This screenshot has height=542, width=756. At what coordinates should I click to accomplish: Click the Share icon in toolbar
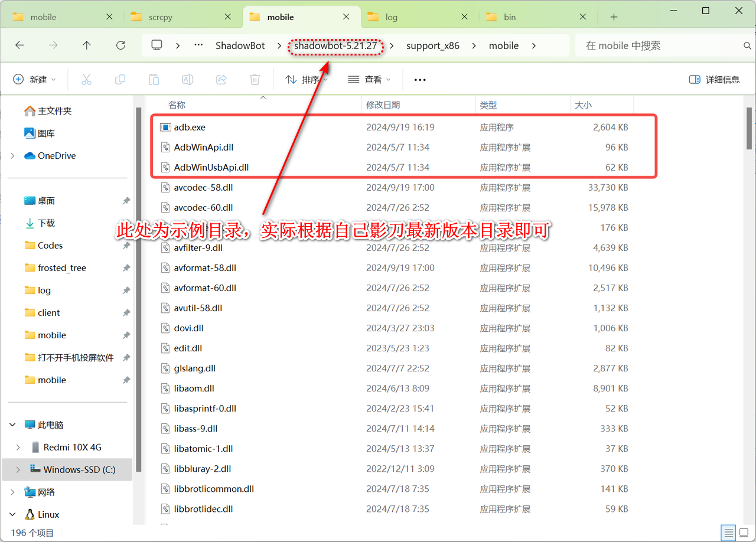[x=221, y=79]
